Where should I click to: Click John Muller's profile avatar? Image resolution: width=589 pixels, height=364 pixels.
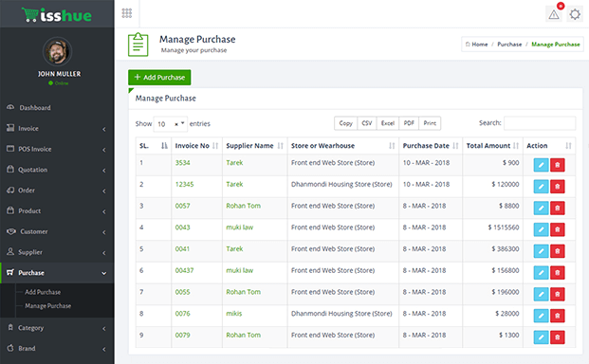pos(57,52)
